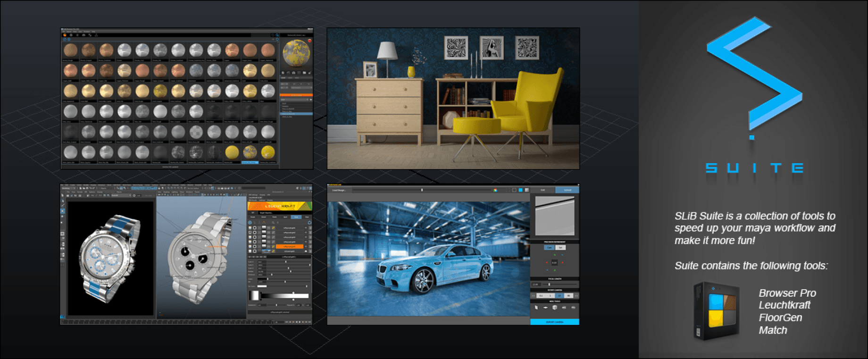Open the category dropdown in Browser Pro sidebar
The height and width of the screenshot is (359, 868).
pos(294,100)
